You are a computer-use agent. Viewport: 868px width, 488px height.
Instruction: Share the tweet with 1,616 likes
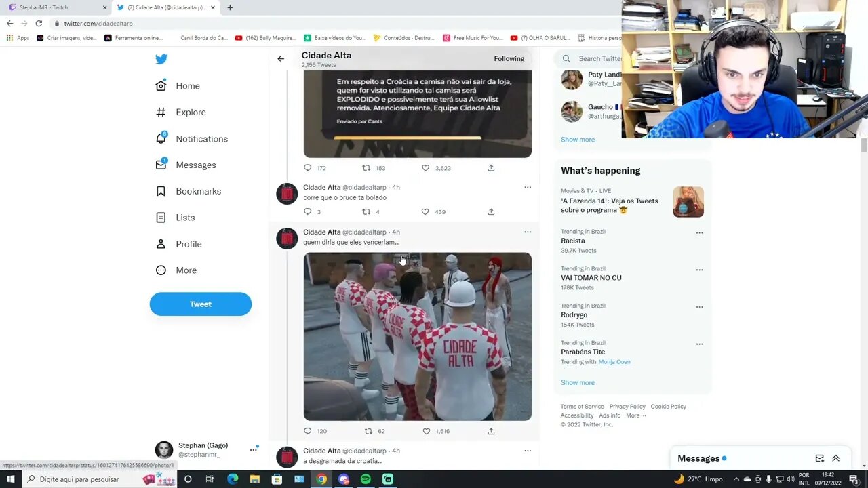tap(491, 431)
